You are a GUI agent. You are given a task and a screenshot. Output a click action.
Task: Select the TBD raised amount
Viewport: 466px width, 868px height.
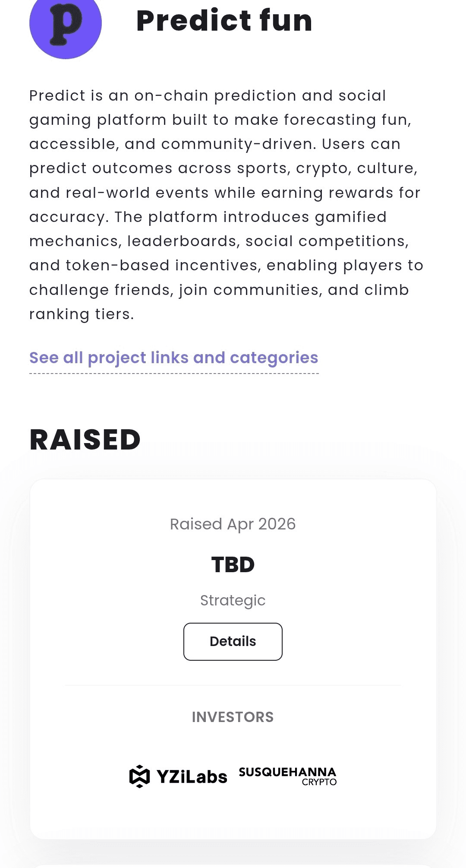[x=233, y=565]
